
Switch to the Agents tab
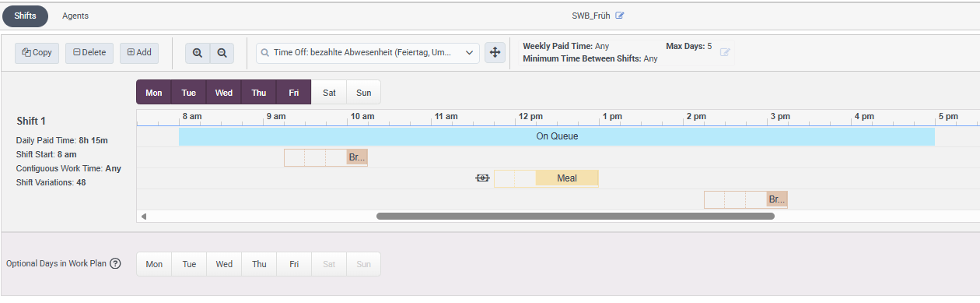coord(75,16)
